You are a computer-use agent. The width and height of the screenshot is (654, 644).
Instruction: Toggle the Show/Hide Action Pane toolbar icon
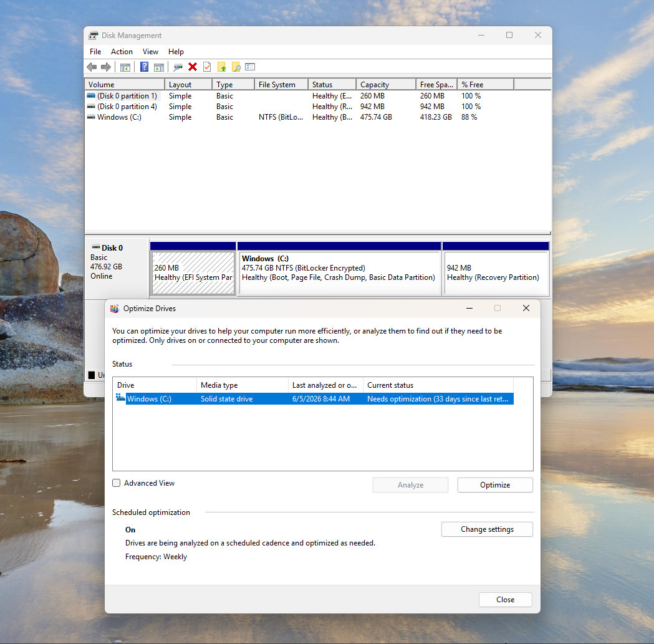159,67
